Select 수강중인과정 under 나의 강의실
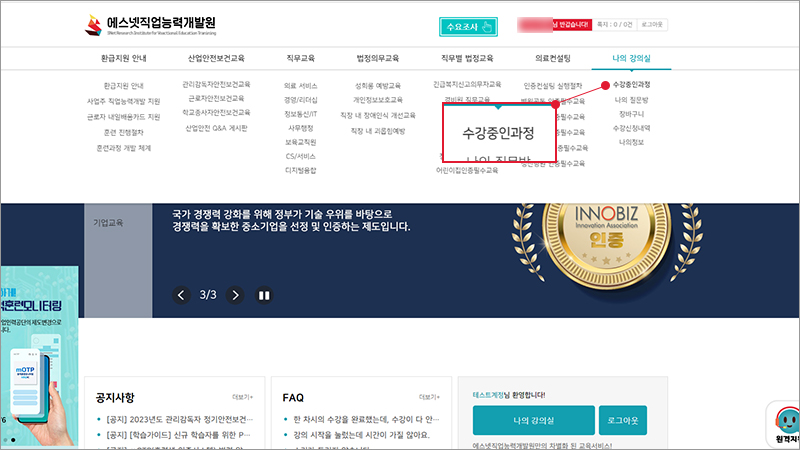This screenshot has width=800, height=450. click(631, 84)
